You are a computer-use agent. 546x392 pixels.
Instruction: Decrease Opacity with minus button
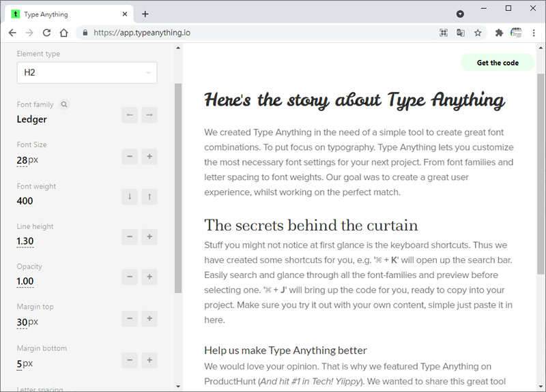pos(130,277)
